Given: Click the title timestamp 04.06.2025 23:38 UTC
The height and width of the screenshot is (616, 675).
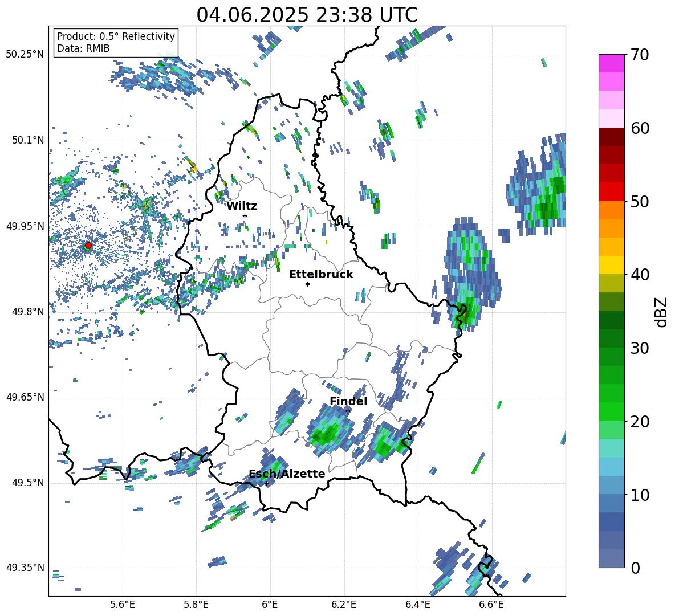Looking at the screenshot, I should [x=307, y=15].
